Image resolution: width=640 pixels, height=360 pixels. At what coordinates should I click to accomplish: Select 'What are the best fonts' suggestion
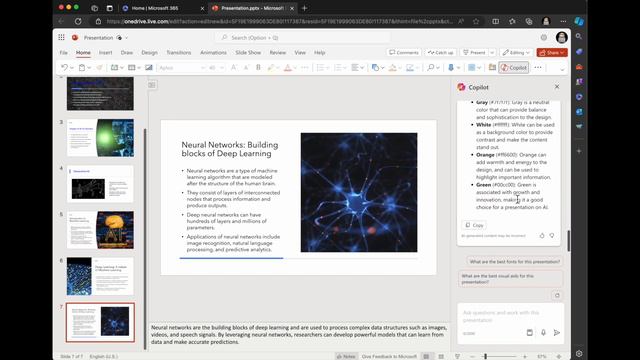pos(514,262)
